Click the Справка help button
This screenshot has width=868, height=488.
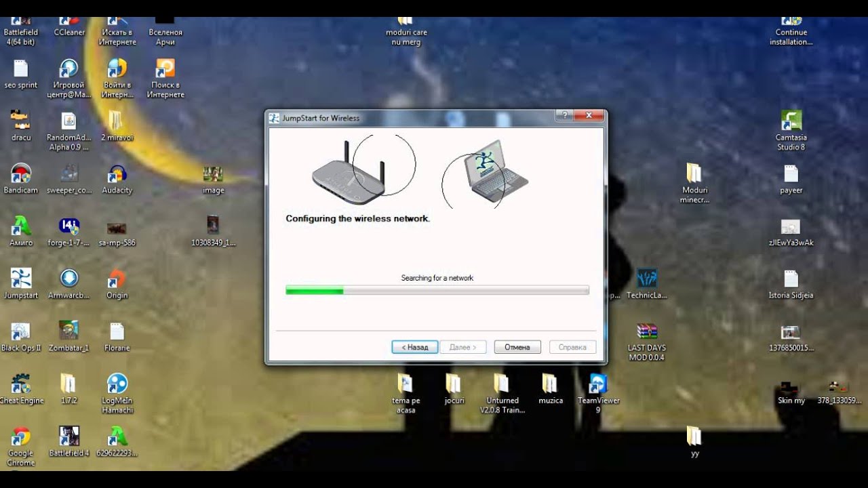coord(572,347)
